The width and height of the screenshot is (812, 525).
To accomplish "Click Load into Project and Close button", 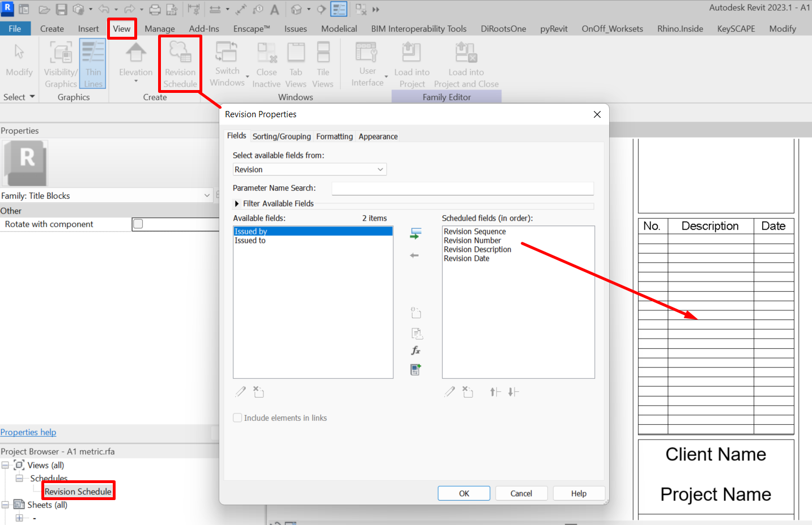I will 466,65.
